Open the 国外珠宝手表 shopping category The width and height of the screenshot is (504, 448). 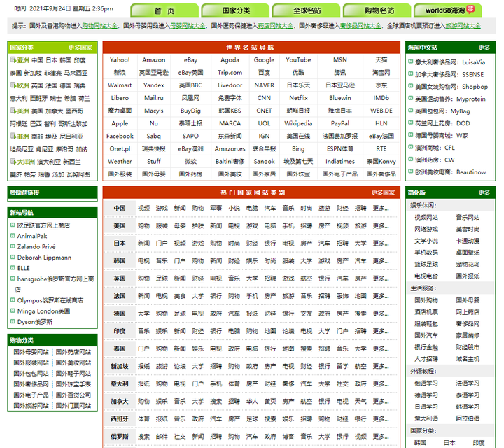pos(73,384)
